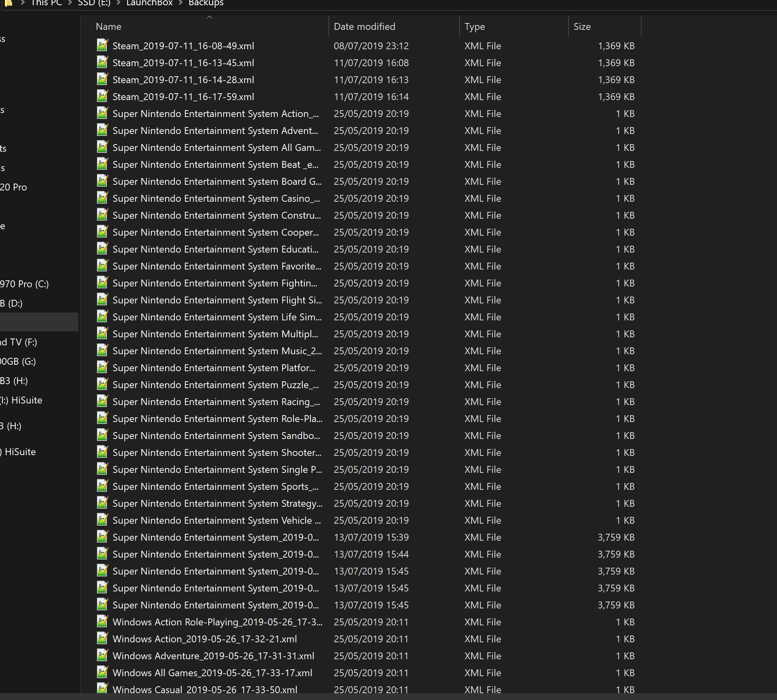This screenshot has width=777, height=700.
Task: Click icon beside Super Nintendo Cooper file
Action: coord(103,232)
